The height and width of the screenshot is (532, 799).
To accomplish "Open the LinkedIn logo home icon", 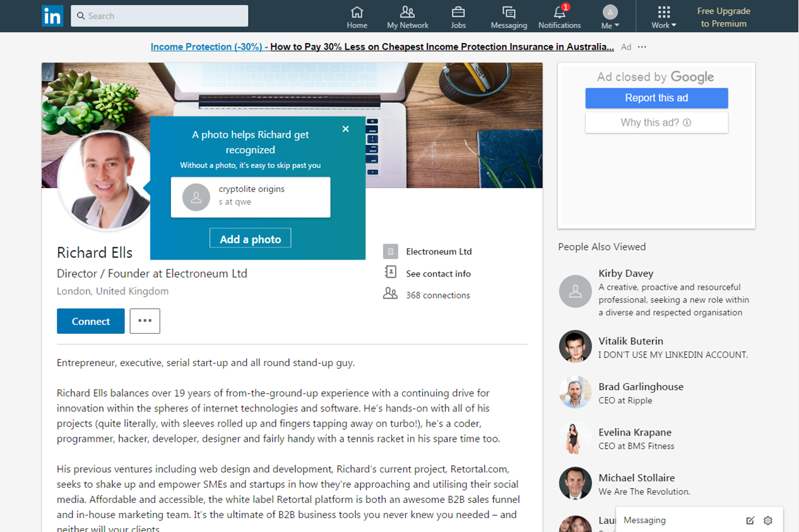I will 52,16.
